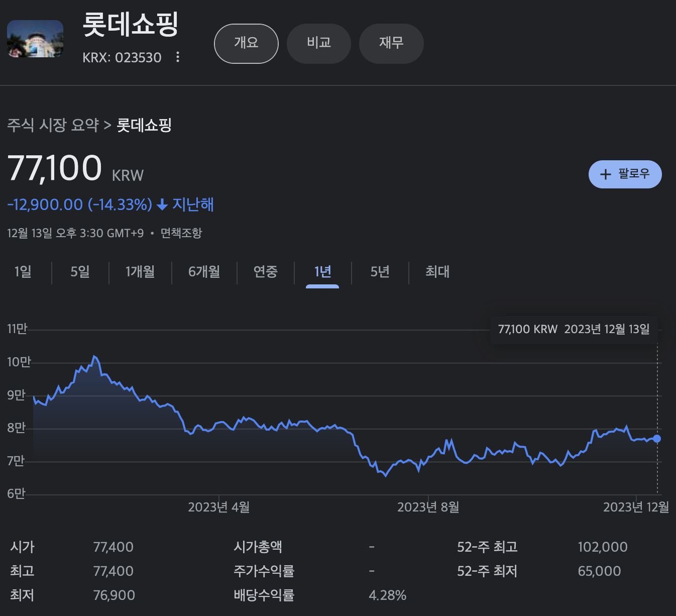
Task: Follow the stock with the 팔로우 button
Action: click(625, 174)
